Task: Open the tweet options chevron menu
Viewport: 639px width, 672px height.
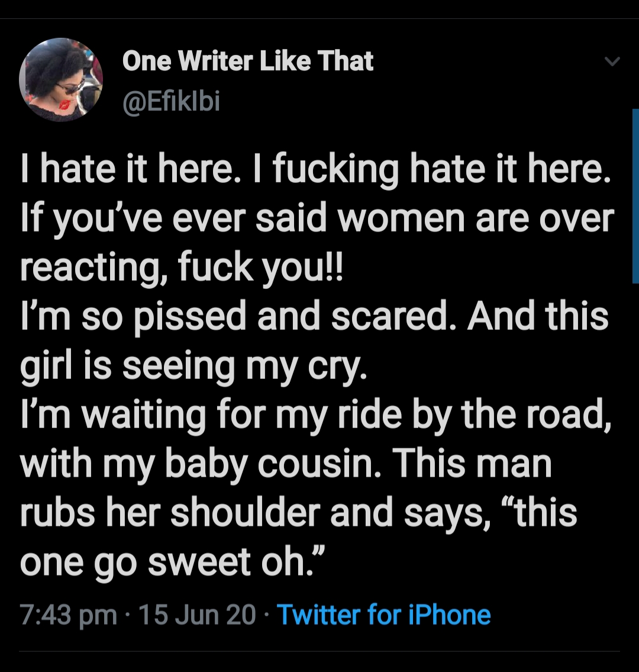Action: [612, 62]
